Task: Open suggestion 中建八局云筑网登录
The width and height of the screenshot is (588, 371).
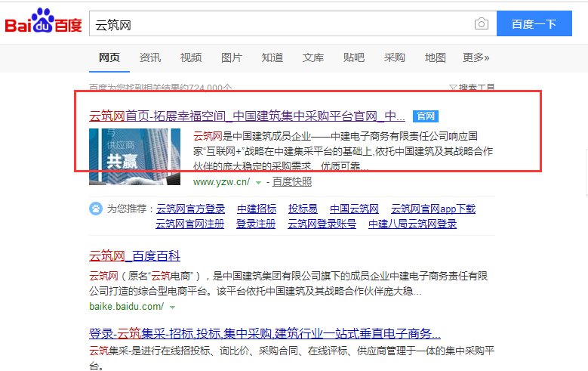Action: pyautogui.click(x=412, y=224)
